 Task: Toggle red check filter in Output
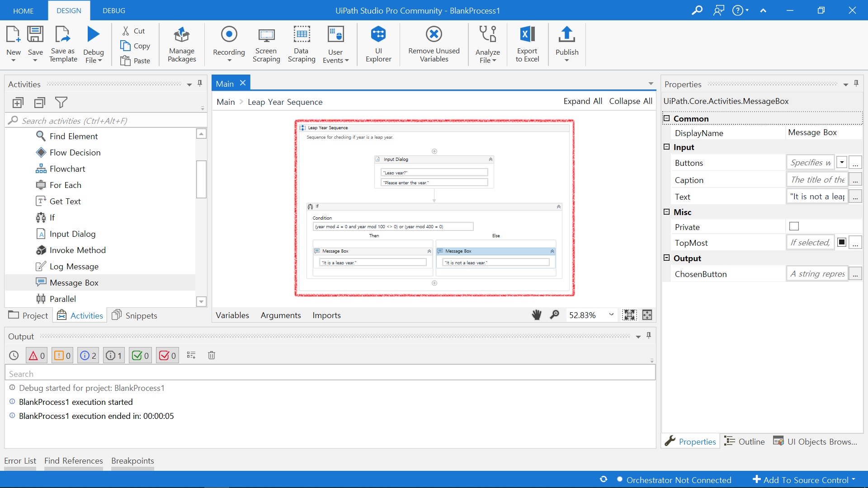pyautogui.click(x=168, y=356)
